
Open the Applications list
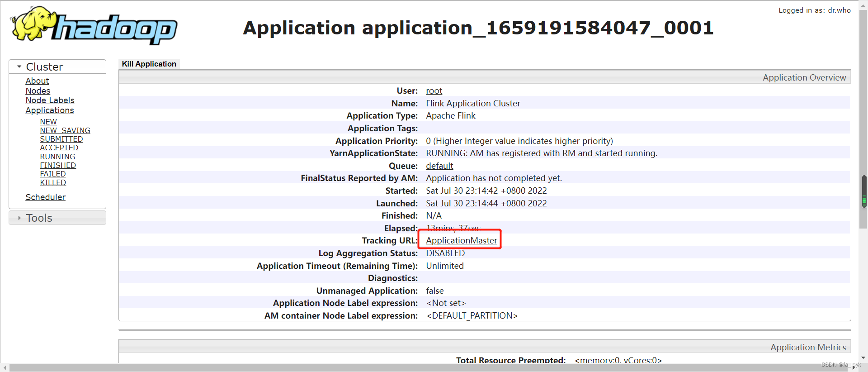pos(49,110)
